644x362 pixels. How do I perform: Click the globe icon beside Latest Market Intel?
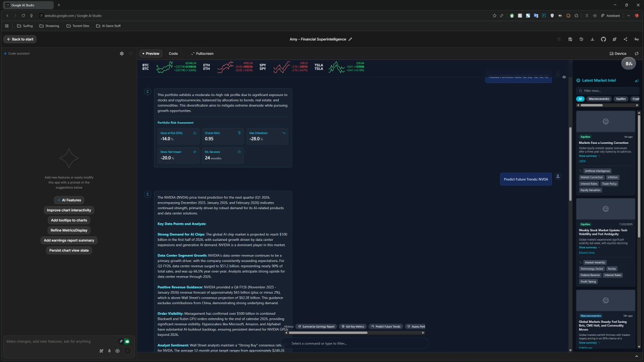click(579, 80)
